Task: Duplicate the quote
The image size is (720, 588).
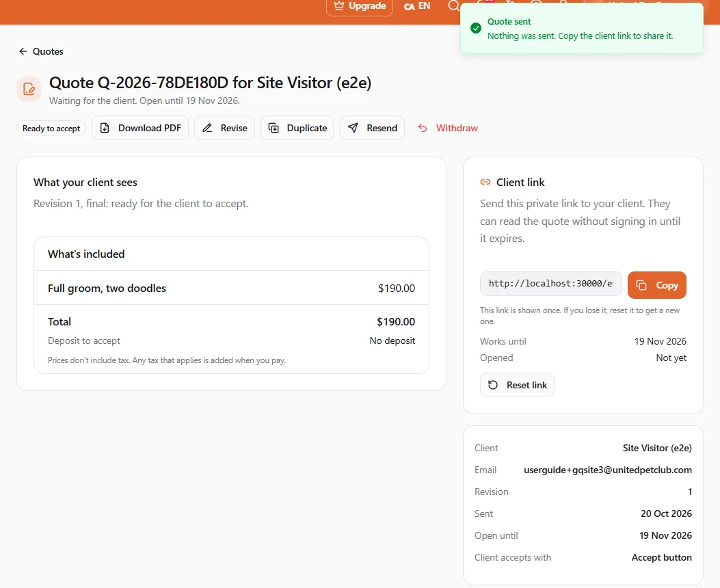Action: click(x=297, y=128)
